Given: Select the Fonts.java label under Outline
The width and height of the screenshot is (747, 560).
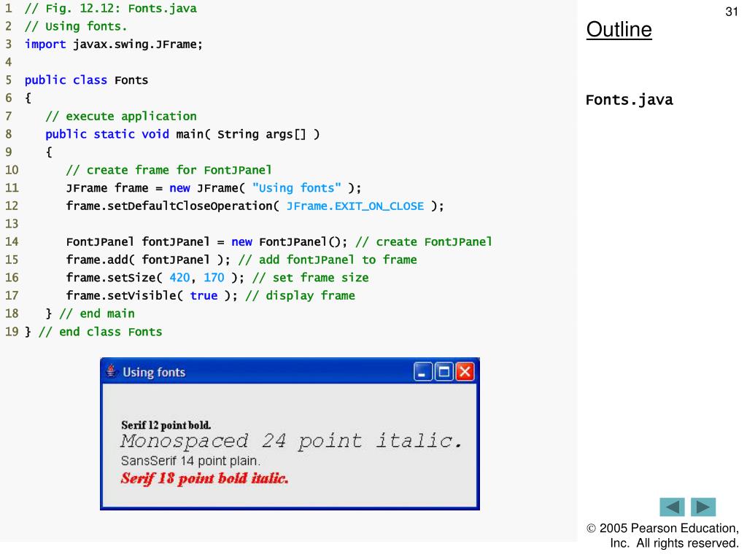Looking at the screenshot, I should (630, 100).
